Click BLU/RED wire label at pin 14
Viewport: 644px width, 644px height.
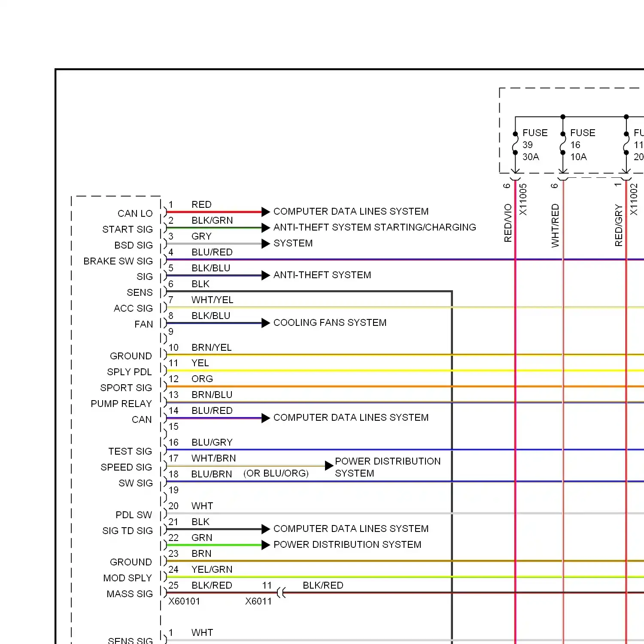pyautogui.click(x=212, y=410)
